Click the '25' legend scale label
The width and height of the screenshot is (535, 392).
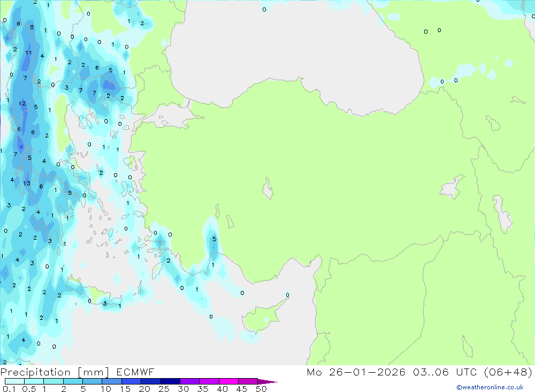click(x=164, y=389)
